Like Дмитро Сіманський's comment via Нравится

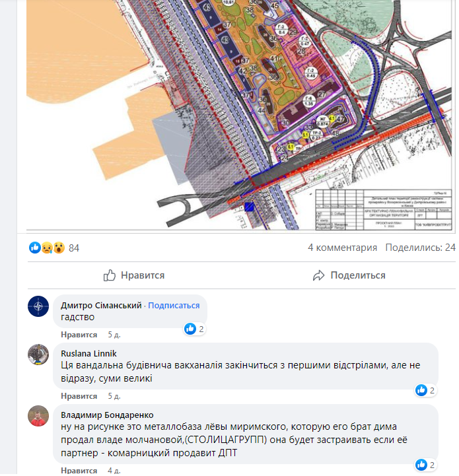tap(79, 335)
